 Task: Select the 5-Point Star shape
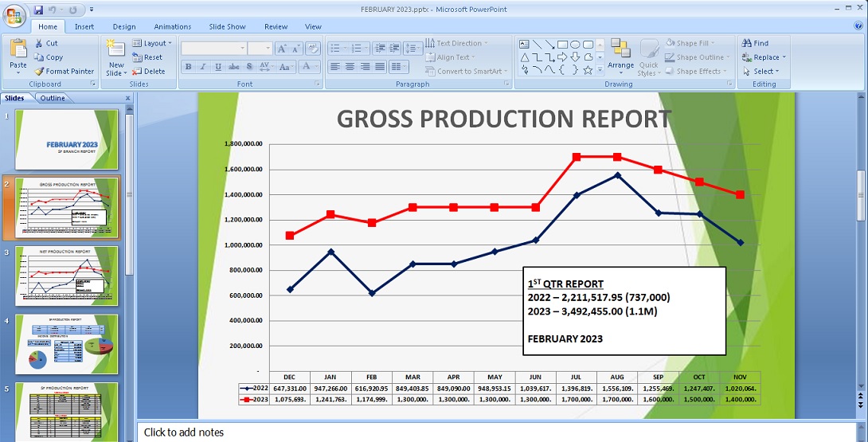tap(588, 70)
